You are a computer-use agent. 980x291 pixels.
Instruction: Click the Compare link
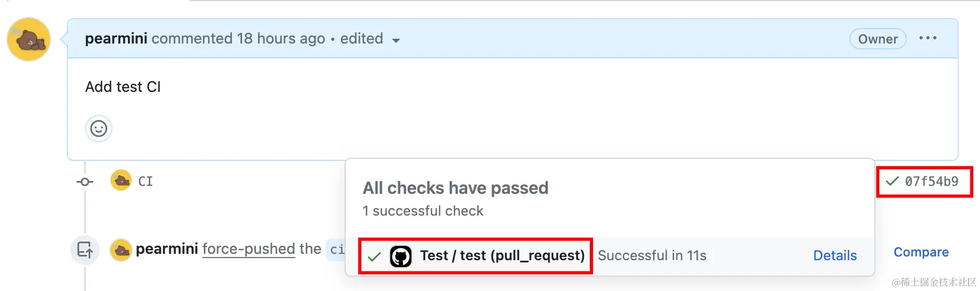pos(921,252)
